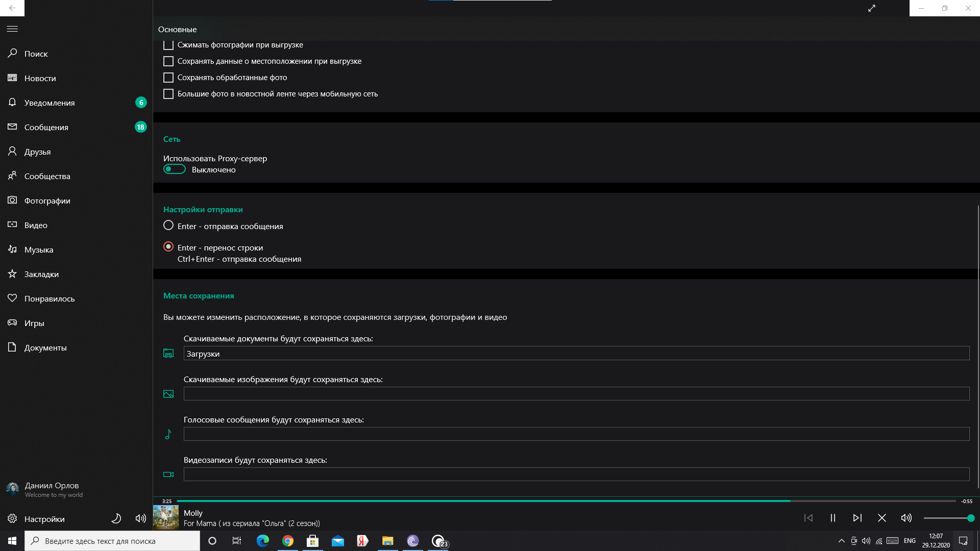The width and height of the screenshot is (980, 551).
Task: Click the downloads folder icon
Action: pyautogui.click(x=168, y=353)
